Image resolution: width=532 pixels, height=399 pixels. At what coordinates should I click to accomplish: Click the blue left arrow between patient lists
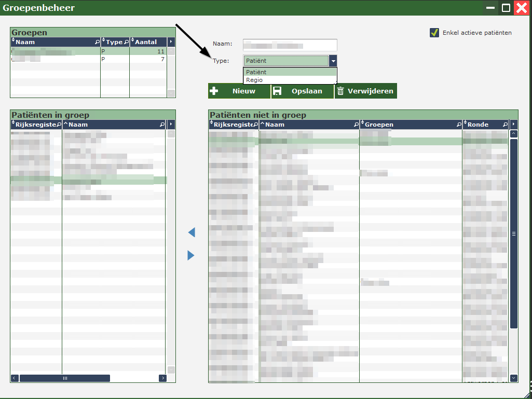(191, 232)
